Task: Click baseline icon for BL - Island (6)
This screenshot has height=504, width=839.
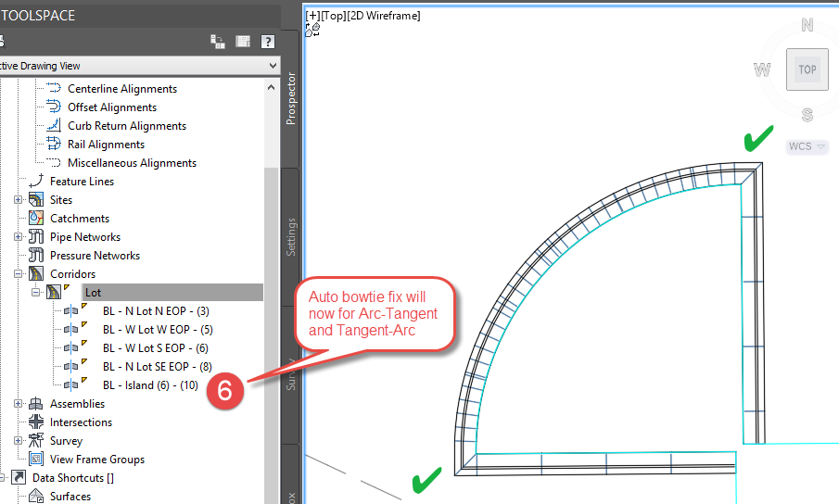Action: [x=71, y=384]
